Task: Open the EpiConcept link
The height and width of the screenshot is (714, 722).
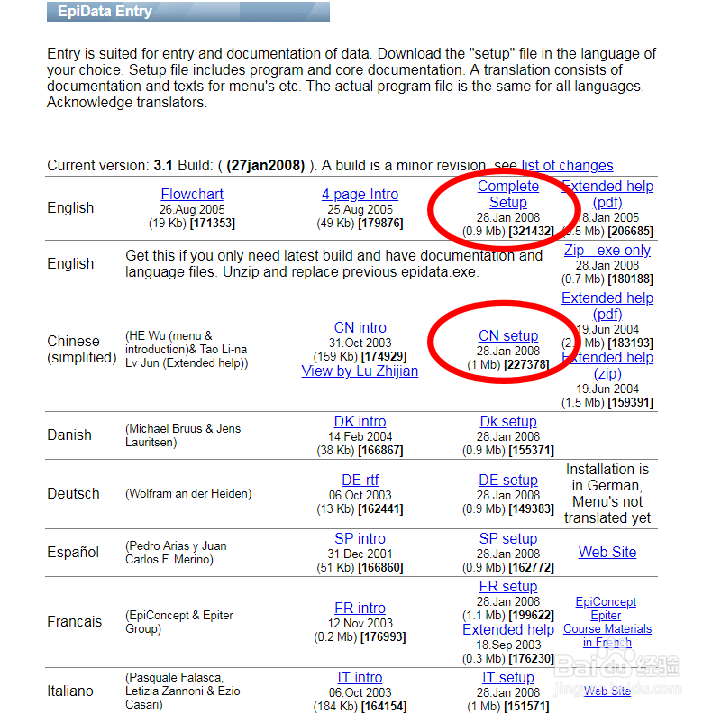Action: (606, 602)
